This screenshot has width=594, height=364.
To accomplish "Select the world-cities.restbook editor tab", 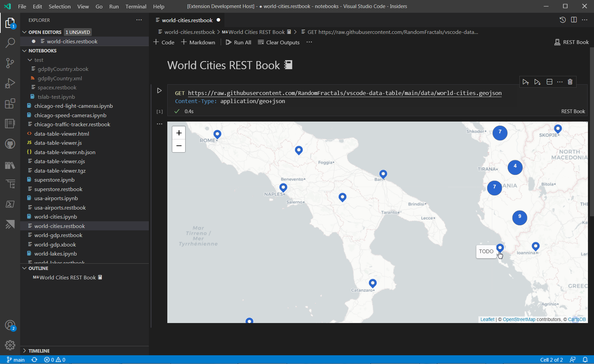I will [187, 20].
